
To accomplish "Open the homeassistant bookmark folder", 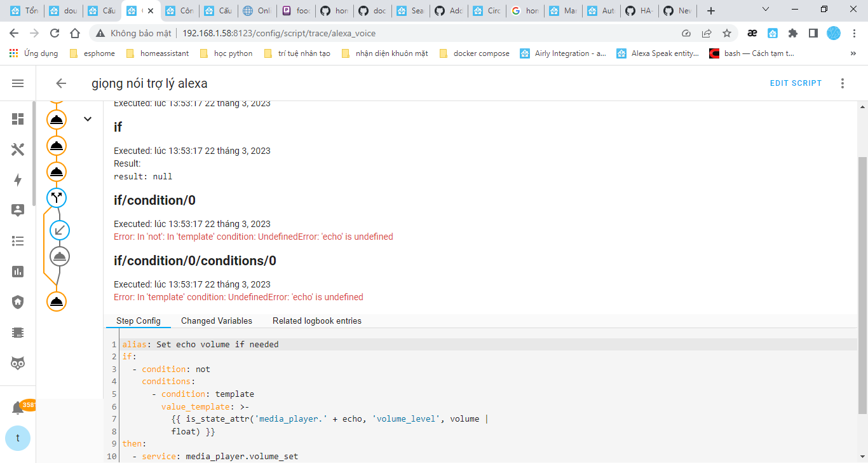I will (x=158, y=53).
